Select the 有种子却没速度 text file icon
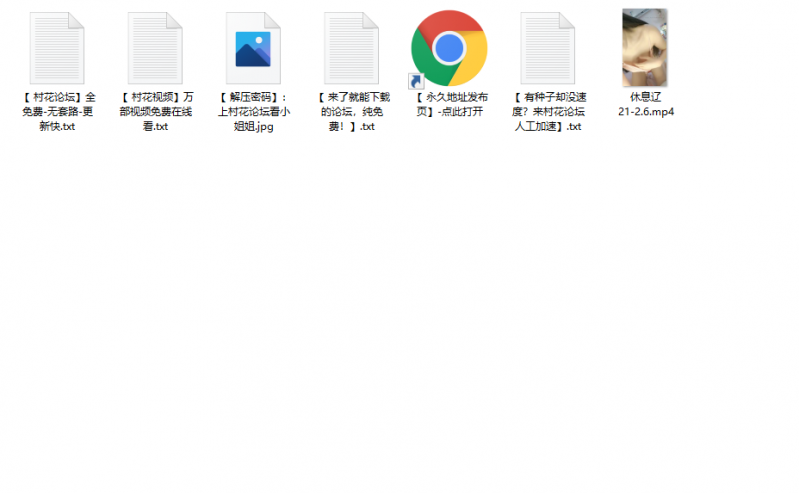The width and height of the screenshot is (799, 493). [x=547, y=48]
